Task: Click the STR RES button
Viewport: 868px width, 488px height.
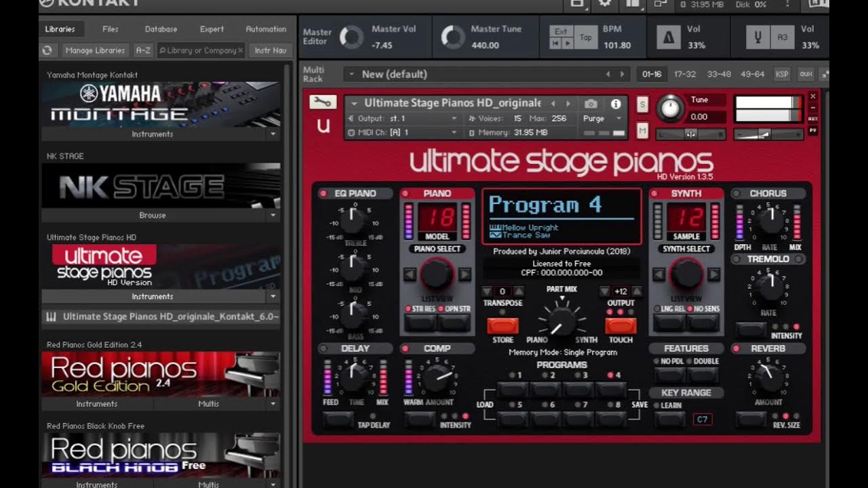Action: pyautogui.click(x=420, y=323)
